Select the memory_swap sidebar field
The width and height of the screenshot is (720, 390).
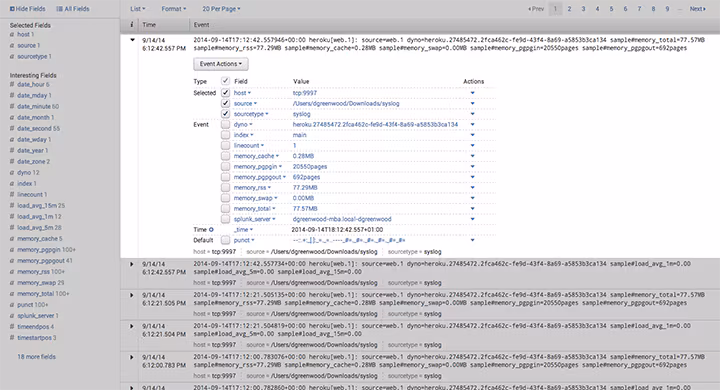click(40, 283)
